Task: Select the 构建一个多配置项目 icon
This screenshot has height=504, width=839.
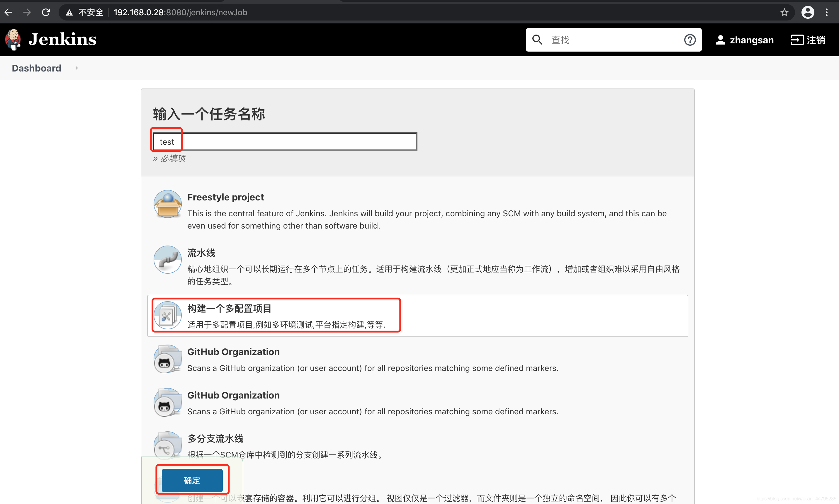Action: point(167,315)
